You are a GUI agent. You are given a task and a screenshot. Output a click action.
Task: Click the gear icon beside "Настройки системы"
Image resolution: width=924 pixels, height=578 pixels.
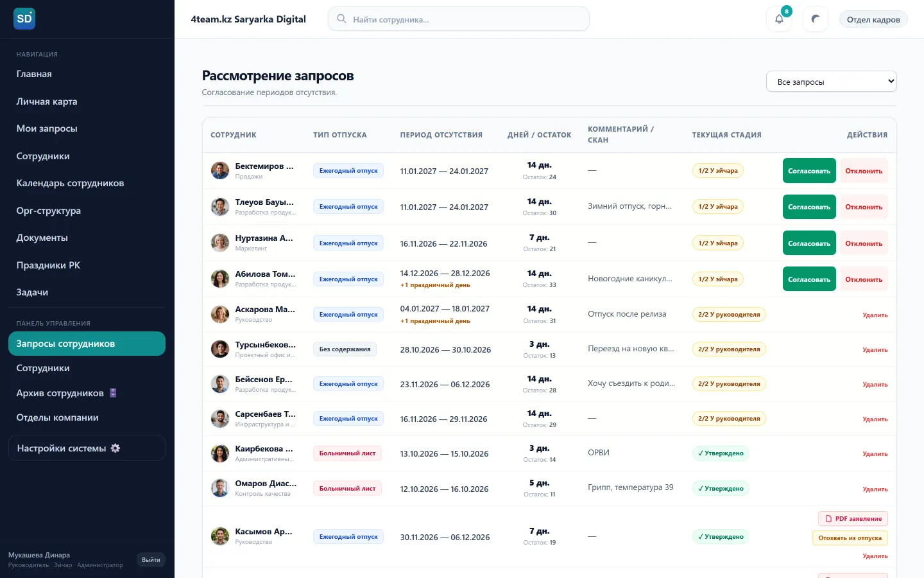[116, 448]
